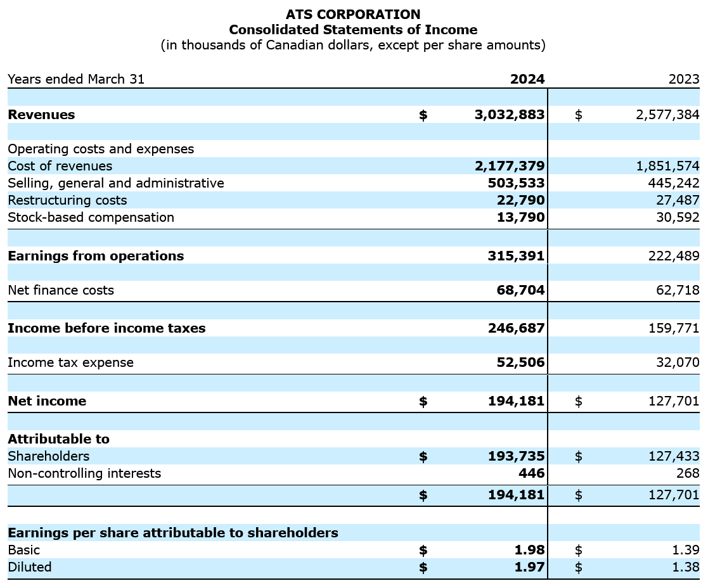The height and width of the screenshot is (588, 708).
Task: Click the Diluted row label
Action: 30,567
